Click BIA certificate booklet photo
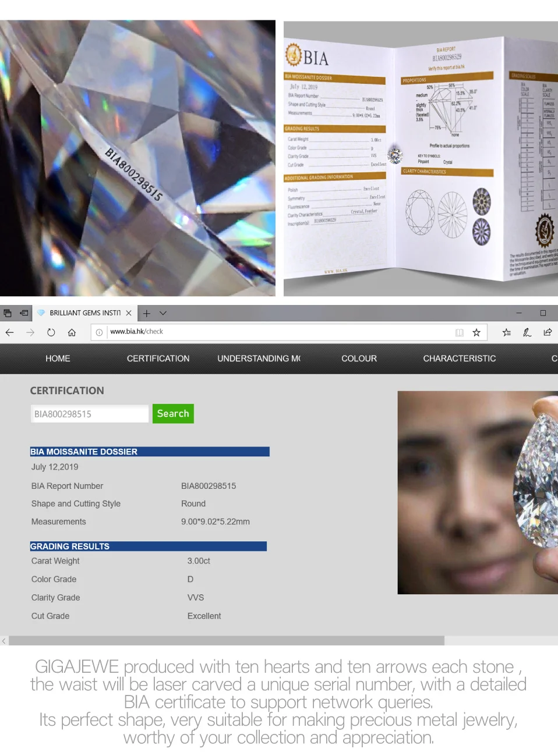Viewport: 558px width, 756px height. [421, 159]
